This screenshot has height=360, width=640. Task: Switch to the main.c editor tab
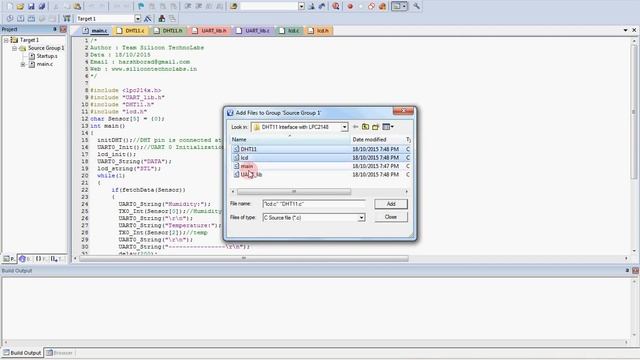95,31
